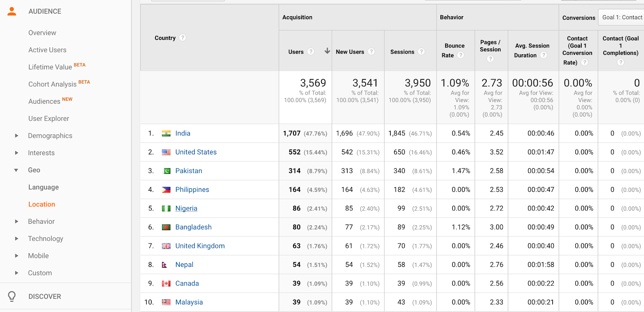The width and height of the screenshot is (644, 312).
Task: Expand the Demographics section arrow
Action: click(17, 136)
